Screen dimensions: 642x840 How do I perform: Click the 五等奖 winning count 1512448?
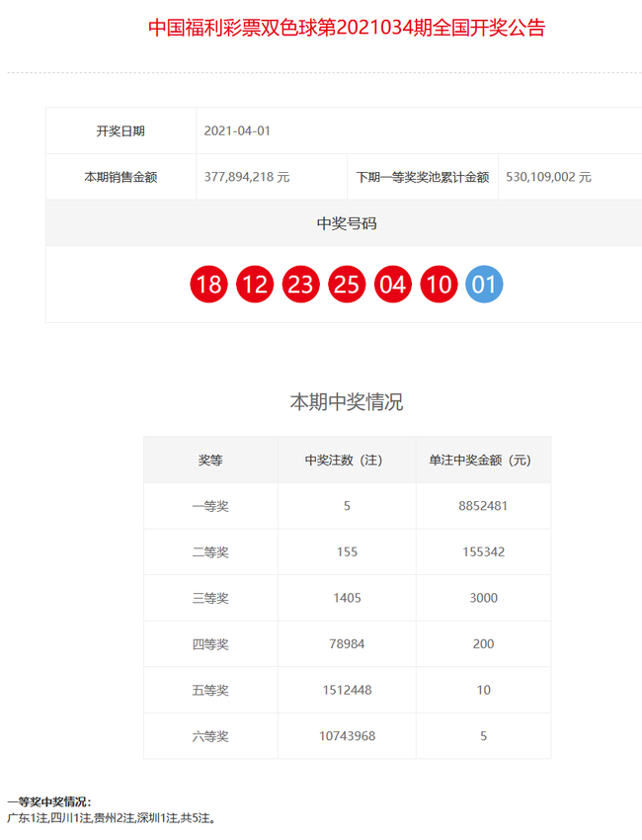(x=347, y=690)
